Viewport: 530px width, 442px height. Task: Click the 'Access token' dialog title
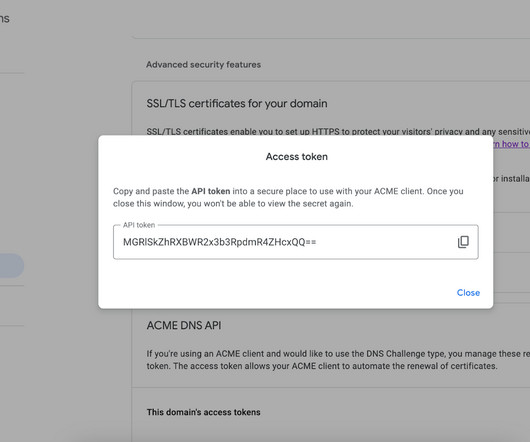point(296,156)
